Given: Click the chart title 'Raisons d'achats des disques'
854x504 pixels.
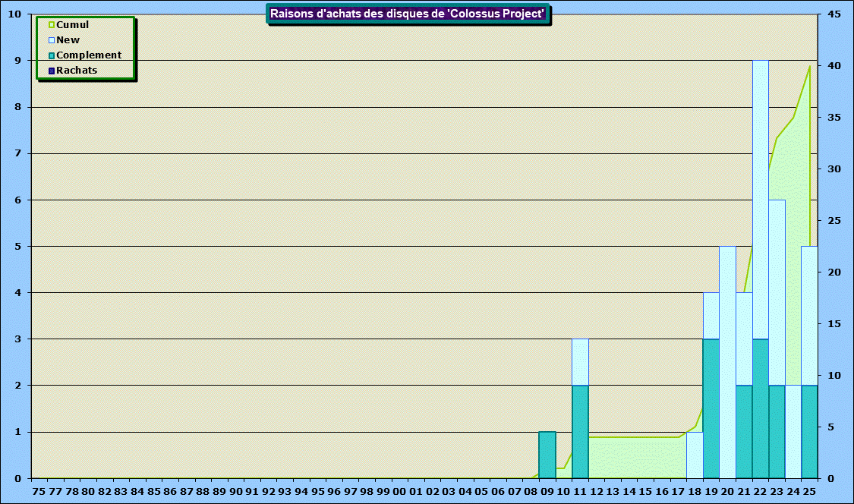Looking at the screenshot, I should tap(408, 14).
